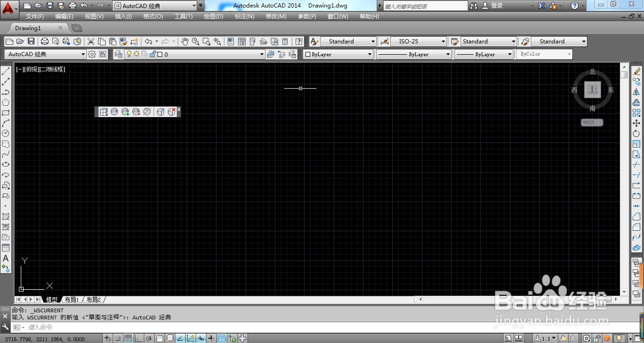
Task: Click the Plot printer icon in Standard toolbar
Action: (x=45, y=42)
